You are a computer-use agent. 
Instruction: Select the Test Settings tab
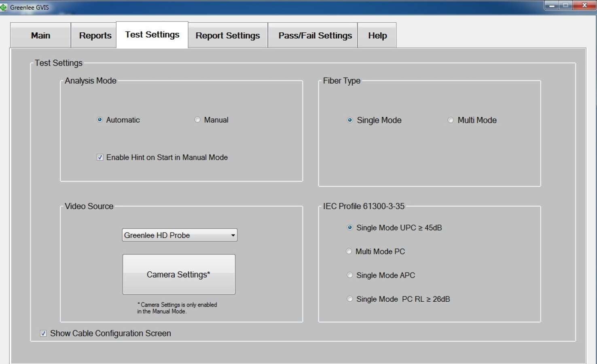click(x=152, y=35)
